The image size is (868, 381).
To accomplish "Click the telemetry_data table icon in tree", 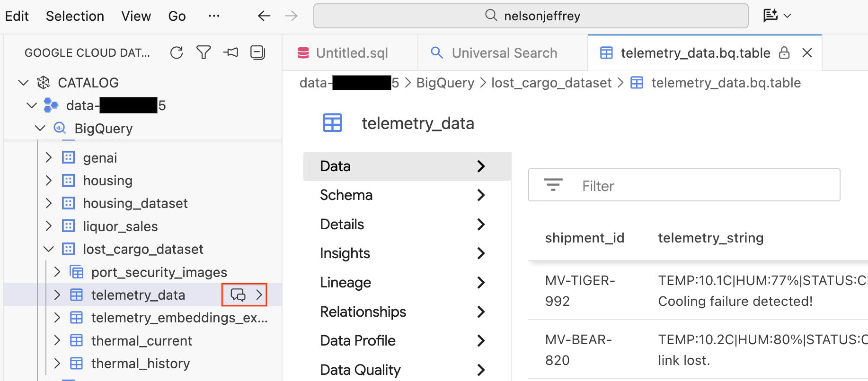I will point(76,295).
